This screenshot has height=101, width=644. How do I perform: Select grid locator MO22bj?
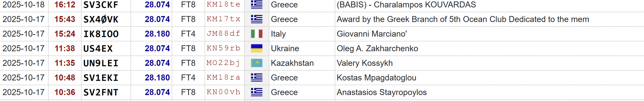(223, 63)
